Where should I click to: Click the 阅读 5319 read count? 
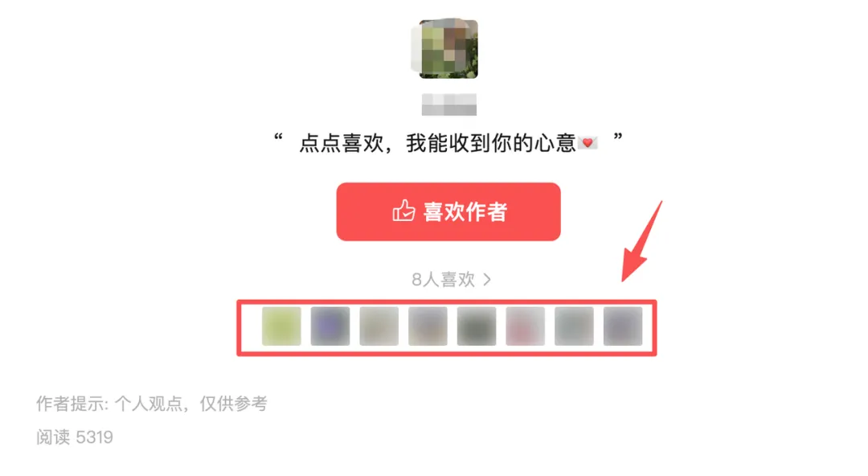coord(75,437)
